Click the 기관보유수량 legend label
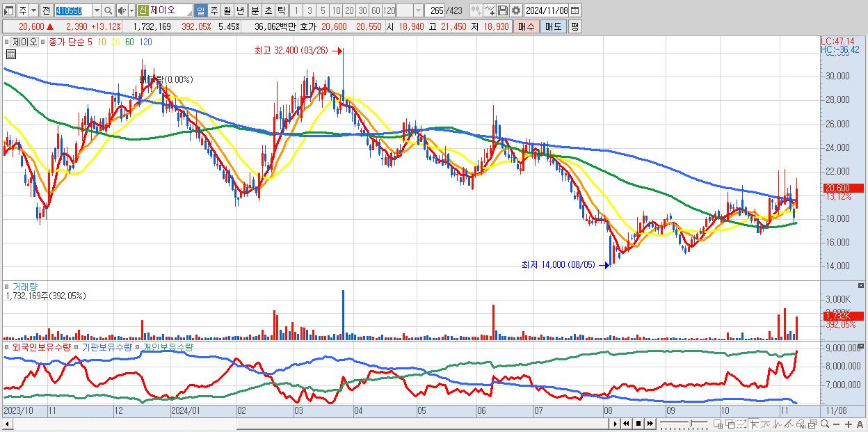868x432 pixels. 108,346
